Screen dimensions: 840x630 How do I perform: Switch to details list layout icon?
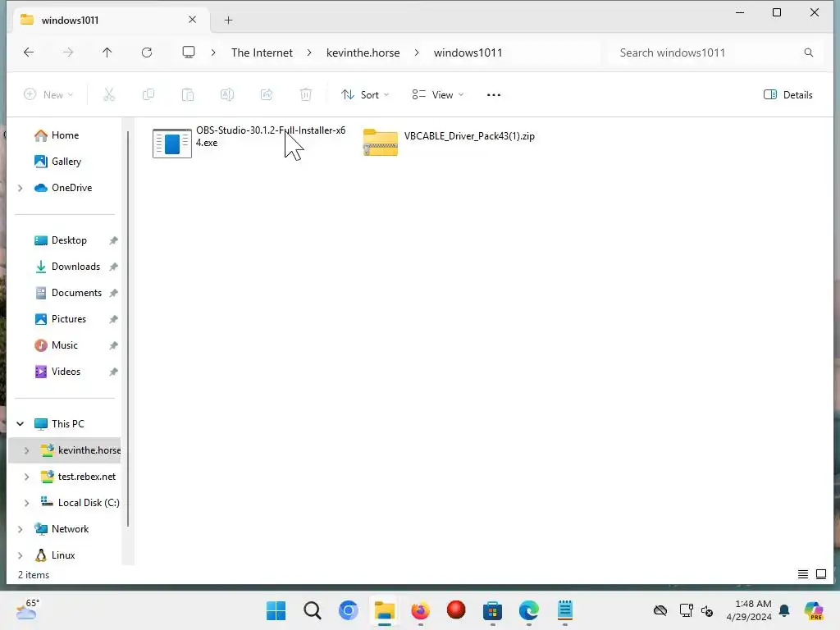click(802, 574)
